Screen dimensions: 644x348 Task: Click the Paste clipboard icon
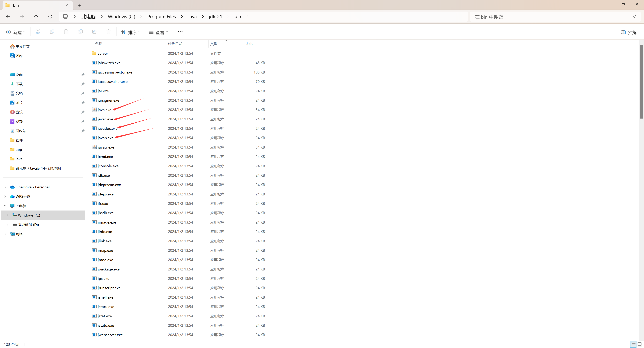(x=66, y=32)
